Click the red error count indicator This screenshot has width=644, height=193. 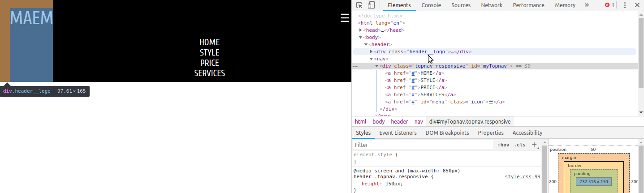tap(609, 5)
